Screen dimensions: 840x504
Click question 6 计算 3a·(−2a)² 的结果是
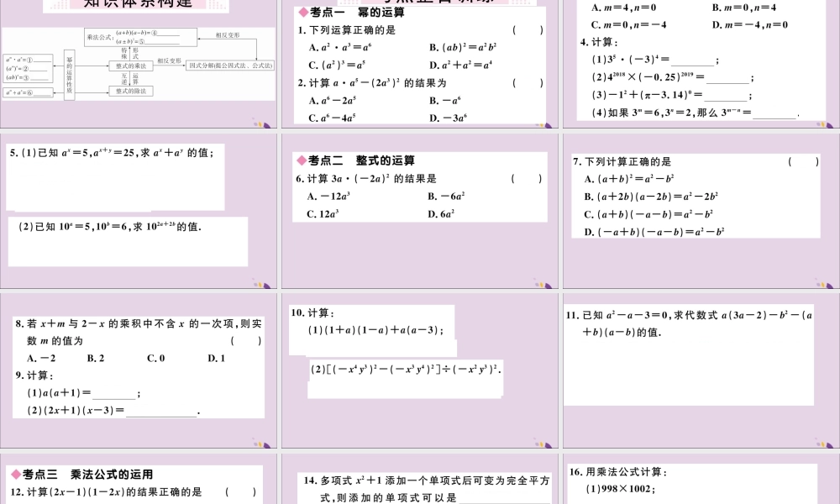coord(366,179)
